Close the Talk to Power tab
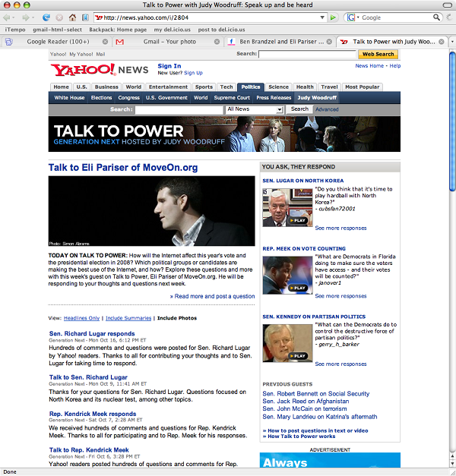The width and height of the screenshot is (456, 476). pyautogui.click(x=442, y=42)
